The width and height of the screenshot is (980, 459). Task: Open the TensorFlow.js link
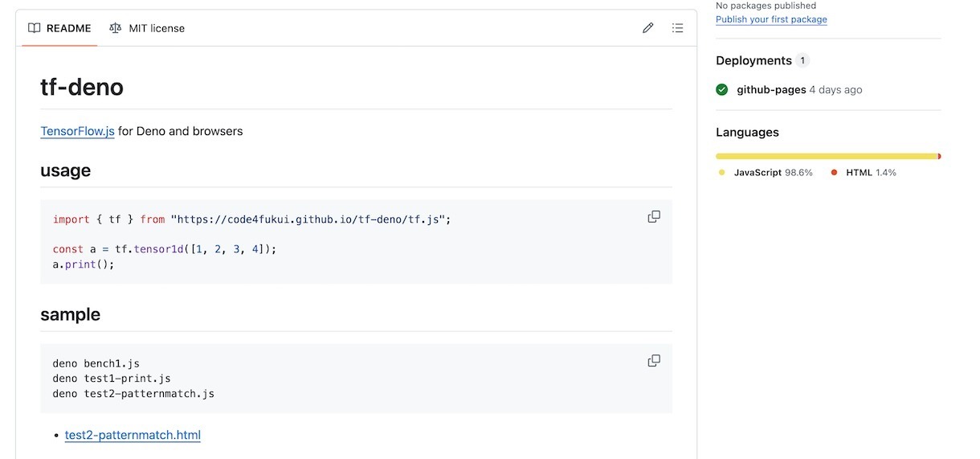pyautogui.click(x=77, y=131)
